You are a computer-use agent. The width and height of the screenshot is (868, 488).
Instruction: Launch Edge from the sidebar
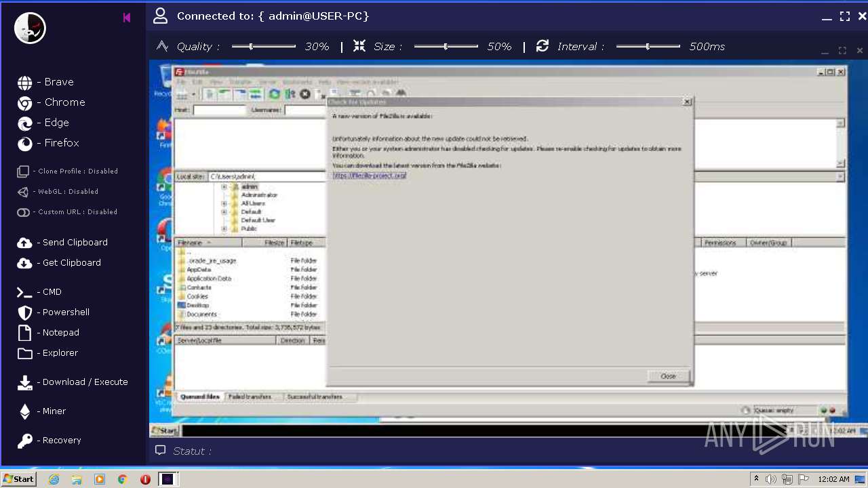(43, 123)
